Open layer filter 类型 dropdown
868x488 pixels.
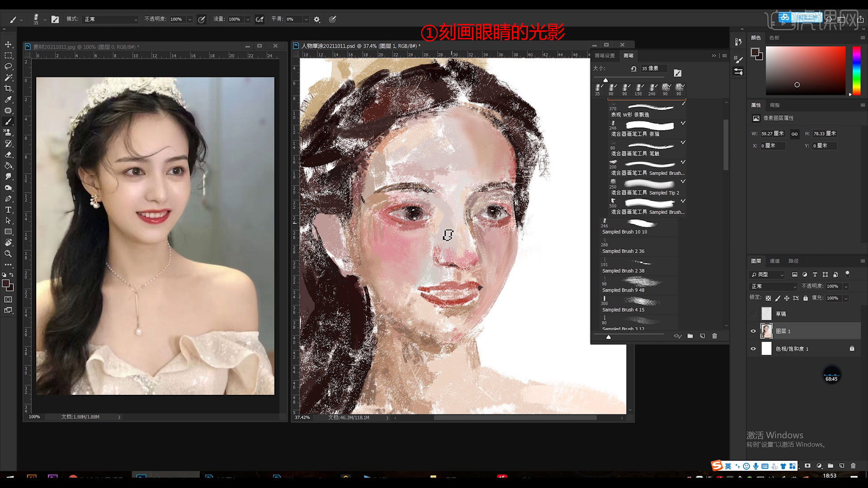pos(767,274)
